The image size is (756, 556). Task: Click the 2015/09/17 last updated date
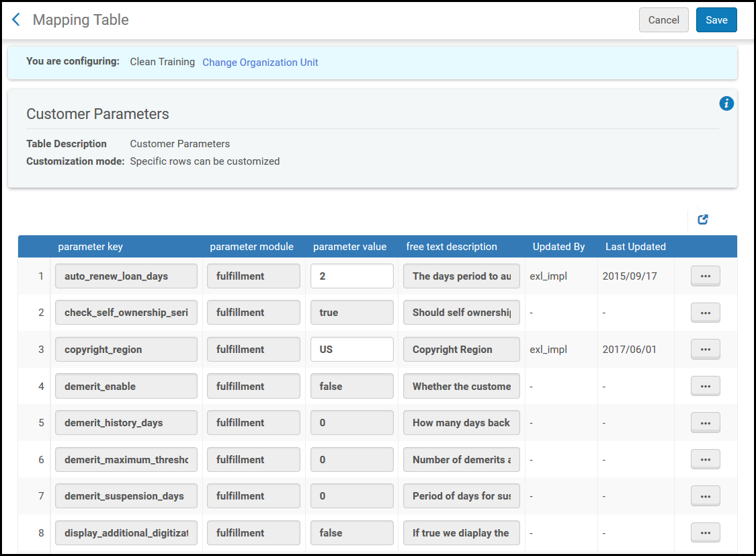(629, 276)
